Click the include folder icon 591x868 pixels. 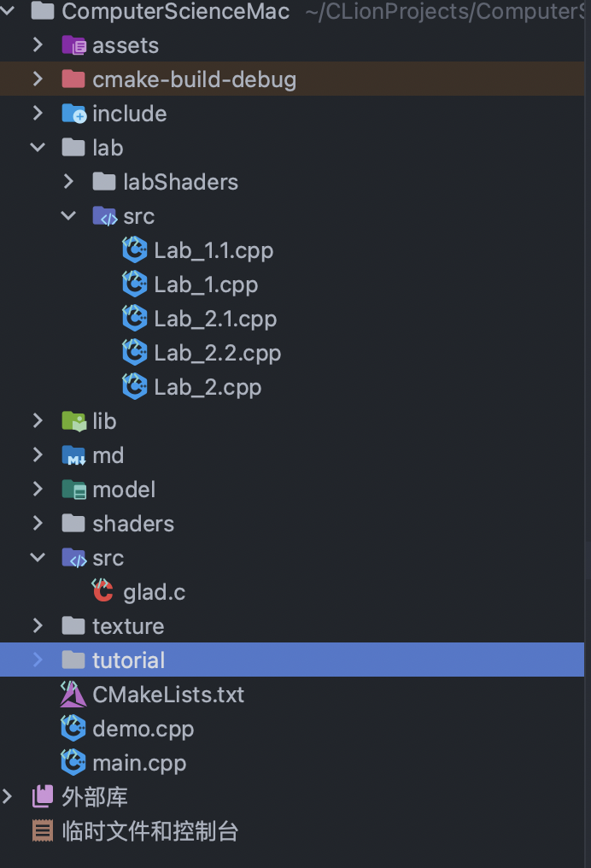tap(73, 114)
